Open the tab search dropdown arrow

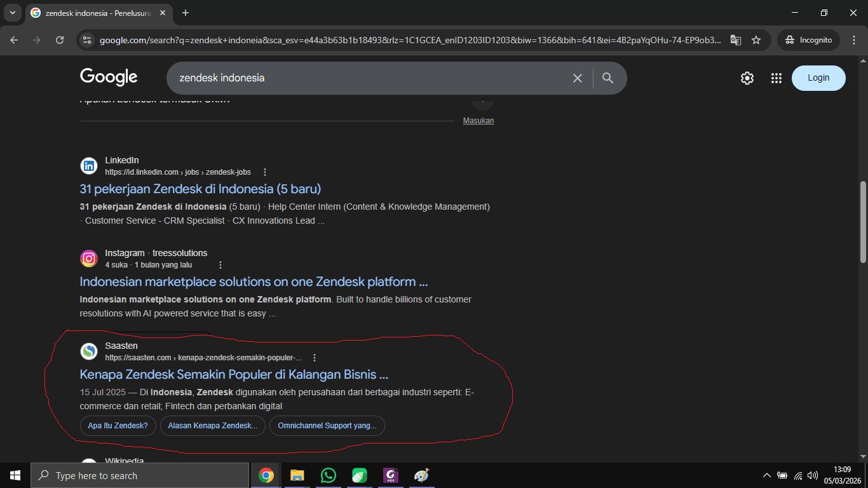13,13
